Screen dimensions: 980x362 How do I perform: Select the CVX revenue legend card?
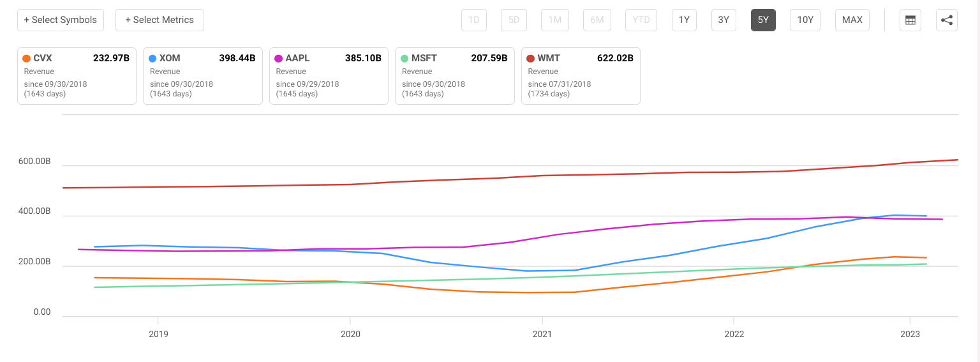coord(77,75)
